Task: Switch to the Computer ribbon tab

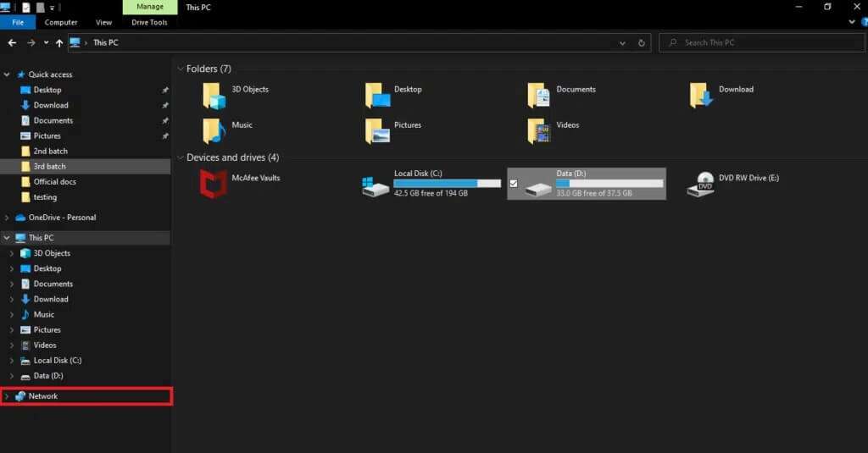Action: (x=61, y=22)
